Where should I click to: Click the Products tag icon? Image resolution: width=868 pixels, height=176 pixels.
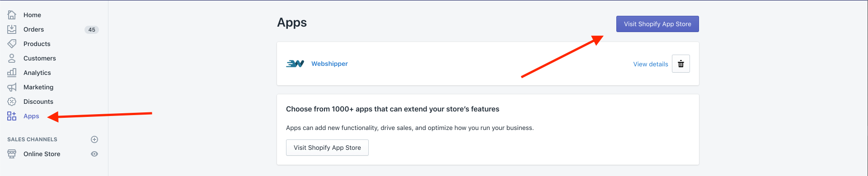coord(12,44)
